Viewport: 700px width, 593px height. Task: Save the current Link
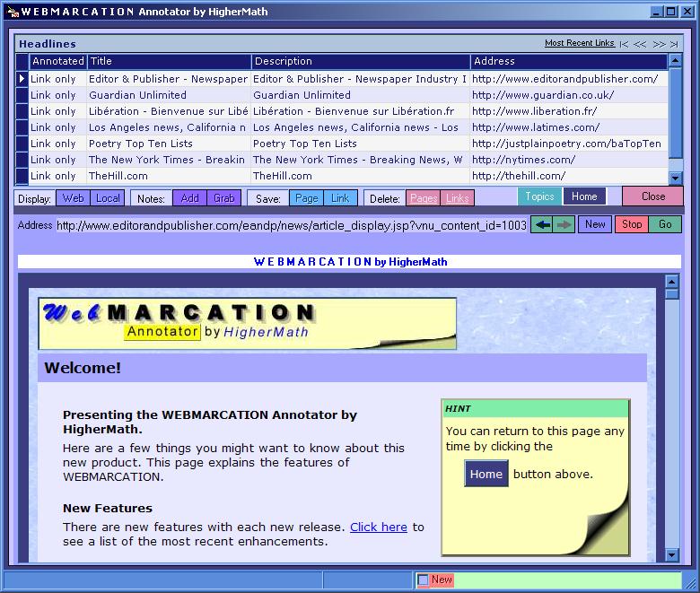pos(340,198)
